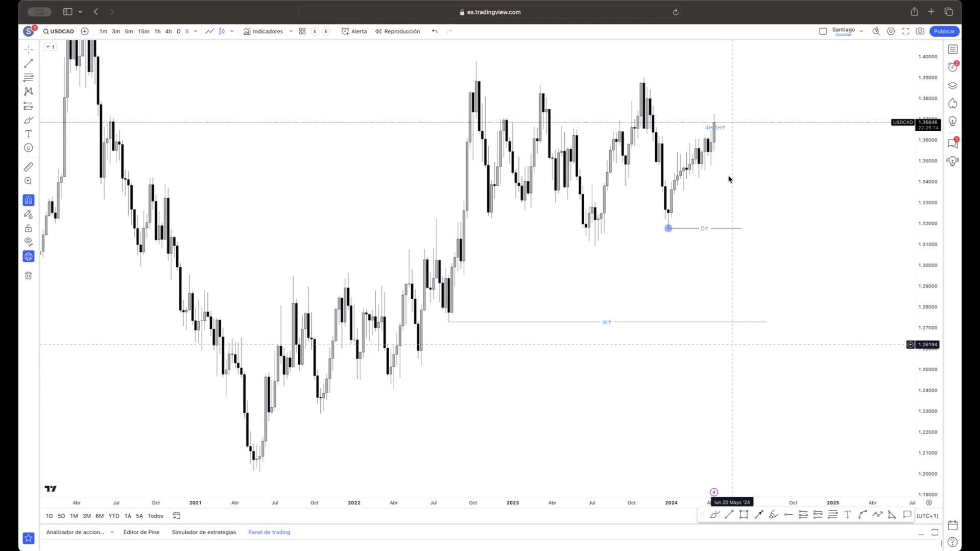Screen dimensions: 980x551
Task: Open favorites toolbar star icon
Action: pos(29,538)
